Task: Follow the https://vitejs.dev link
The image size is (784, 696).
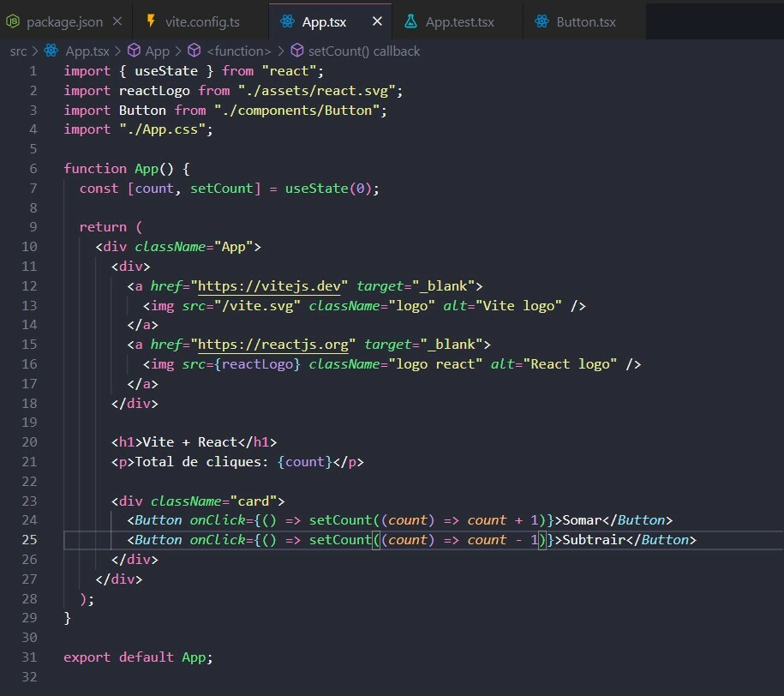Action: (269, 286)
